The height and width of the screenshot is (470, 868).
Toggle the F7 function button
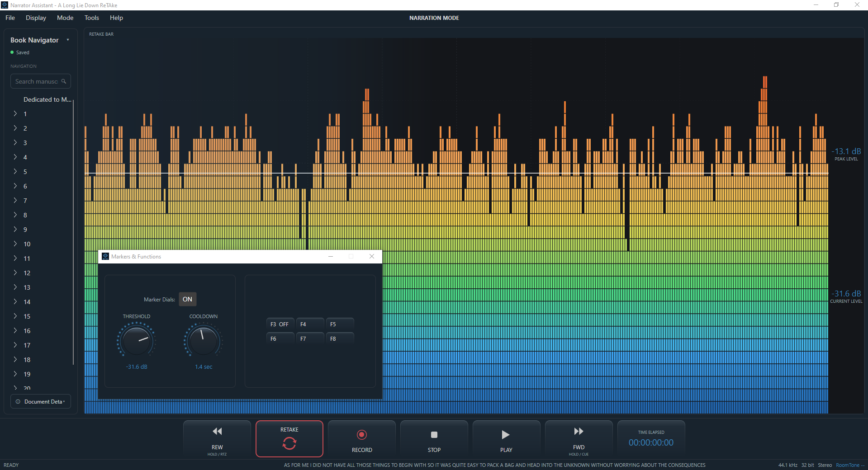coord(310,338)
